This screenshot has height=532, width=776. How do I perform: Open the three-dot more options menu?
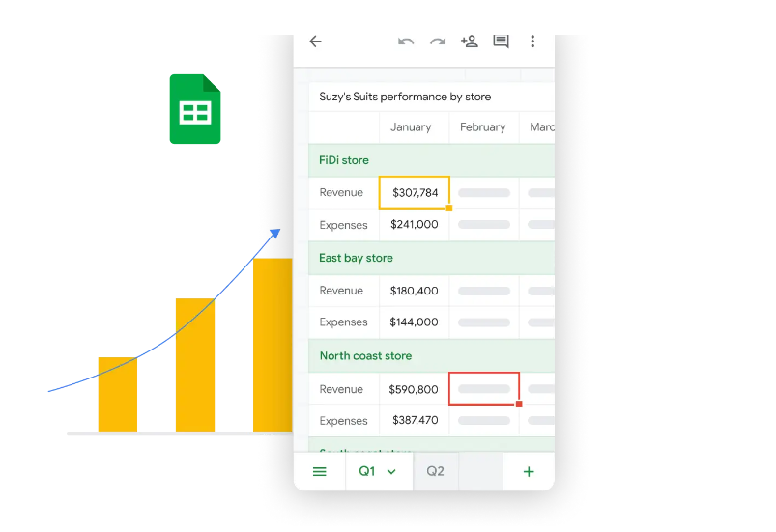pos(532,42)
